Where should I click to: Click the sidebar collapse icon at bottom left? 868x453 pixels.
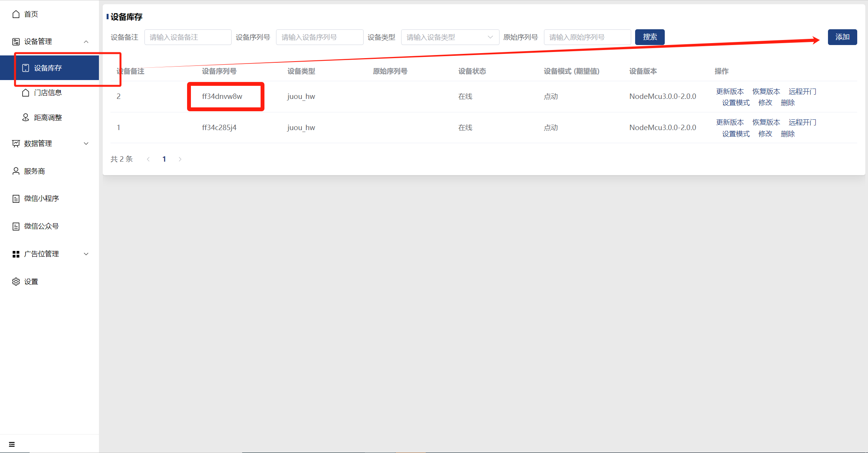click(x=12, y=444)
